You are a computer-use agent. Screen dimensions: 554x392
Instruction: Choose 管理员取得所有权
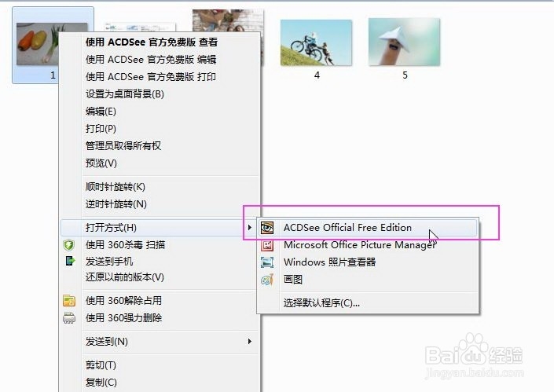coord(123,146)
